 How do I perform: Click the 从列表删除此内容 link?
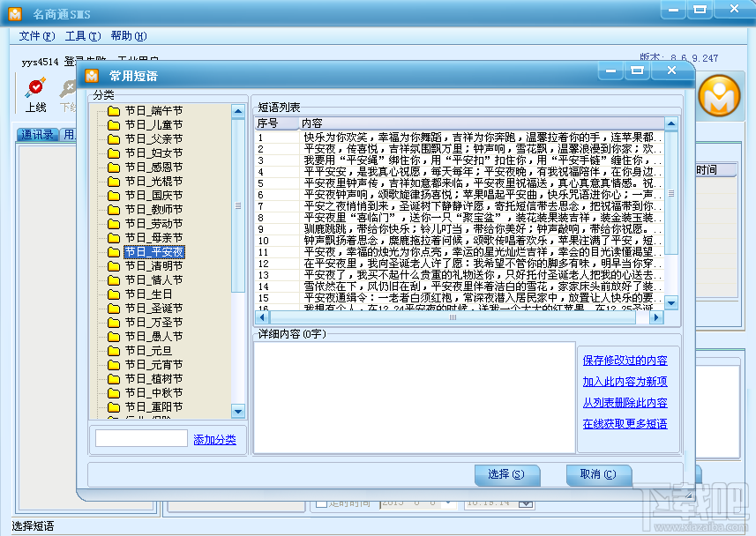click(625, 403)
